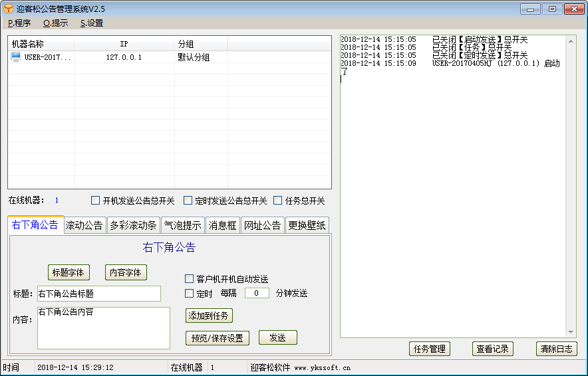Screen dimensions: 588x376
Task: Click the 右下角公告 panel heading
Action: pyautogui.click(x=169, y=248)
